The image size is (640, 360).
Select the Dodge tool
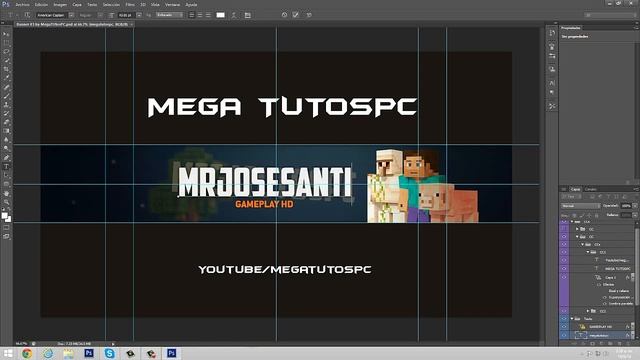tap(6, 149)
